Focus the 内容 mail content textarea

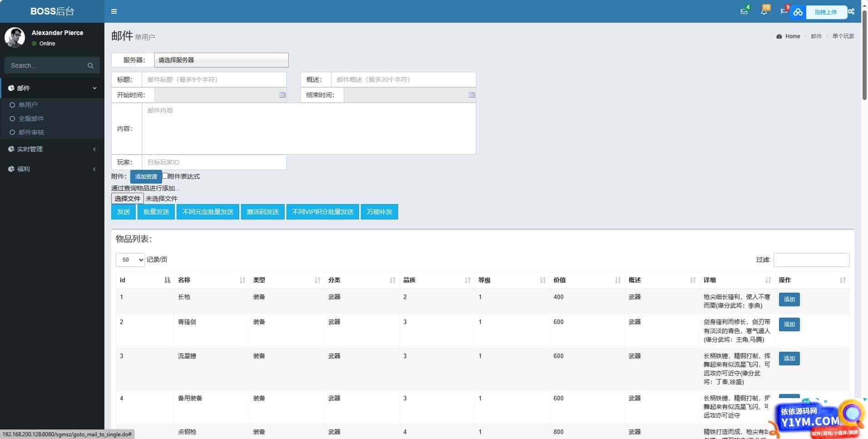309,129
